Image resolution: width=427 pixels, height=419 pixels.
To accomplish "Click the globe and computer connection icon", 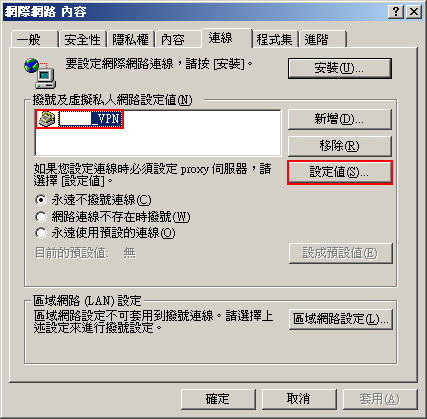I will tap(40, 73).
